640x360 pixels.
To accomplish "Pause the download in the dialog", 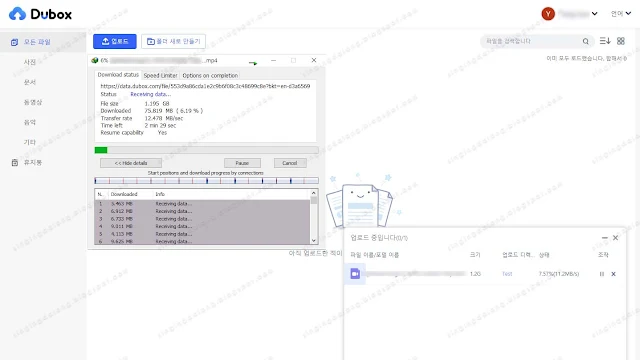I will coord(242,163).
